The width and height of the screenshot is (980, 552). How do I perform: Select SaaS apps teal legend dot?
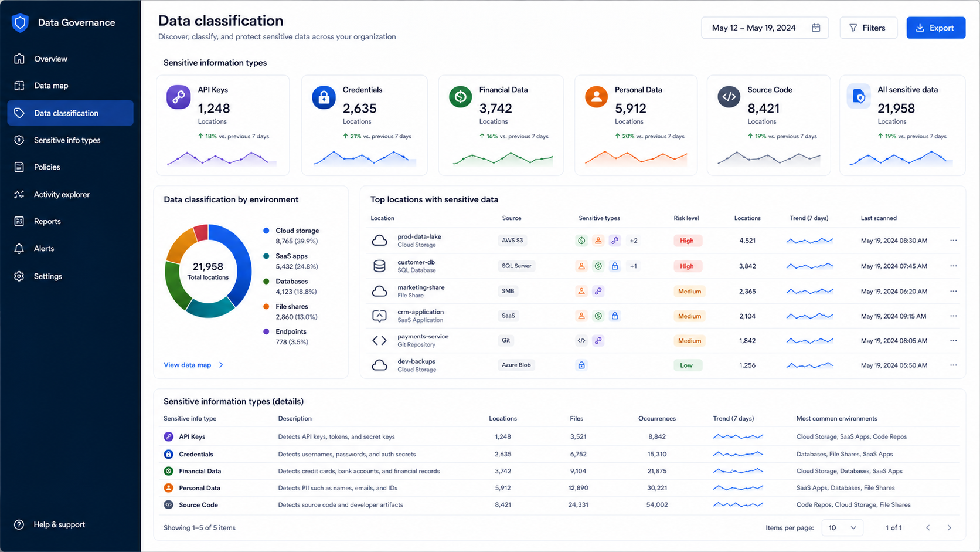(x=266, y=256)
